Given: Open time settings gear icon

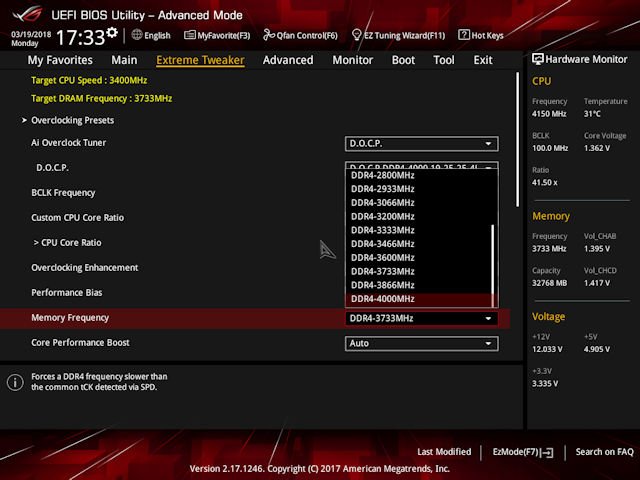Looking at the screenshot, I should point(112,33).
